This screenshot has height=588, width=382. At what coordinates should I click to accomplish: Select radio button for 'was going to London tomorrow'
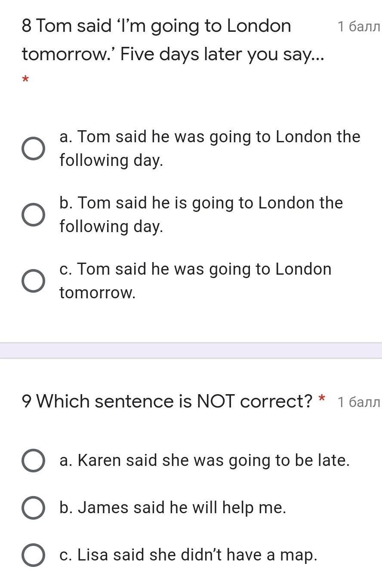point(33,281)
